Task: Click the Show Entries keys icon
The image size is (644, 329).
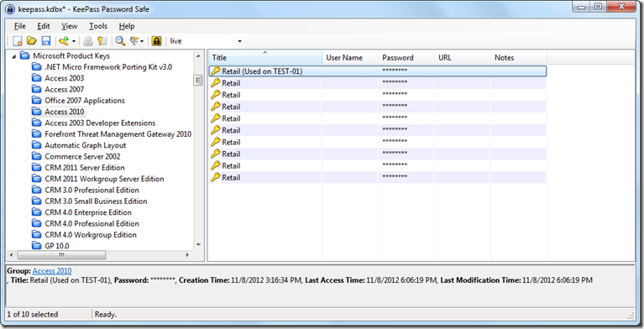Action: 134,40
